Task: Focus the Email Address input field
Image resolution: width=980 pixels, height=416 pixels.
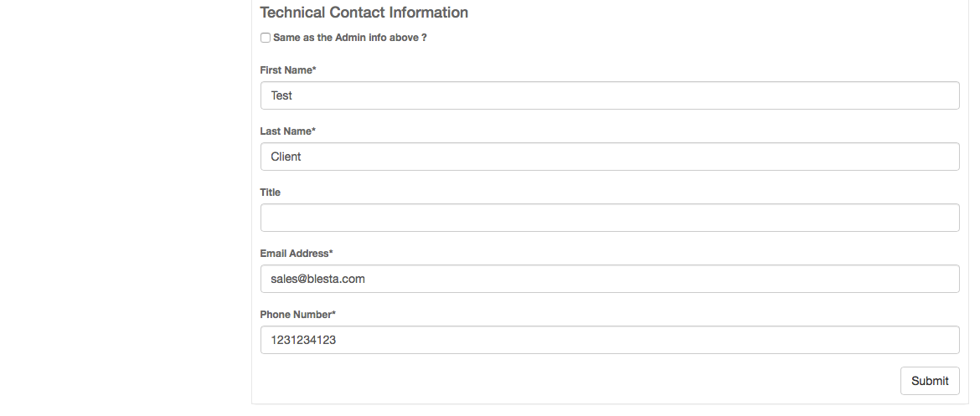Action: (x=610, y=279)
